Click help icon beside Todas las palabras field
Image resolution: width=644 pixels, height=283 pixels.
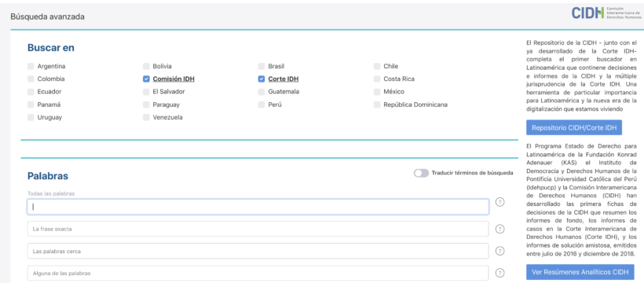point(499,202)
